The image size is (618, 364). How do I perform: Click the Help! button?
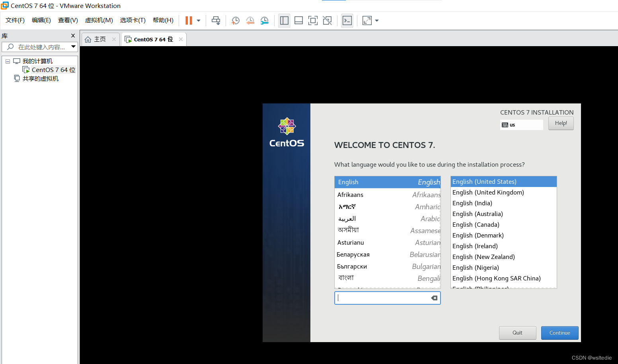click(561, 123)
